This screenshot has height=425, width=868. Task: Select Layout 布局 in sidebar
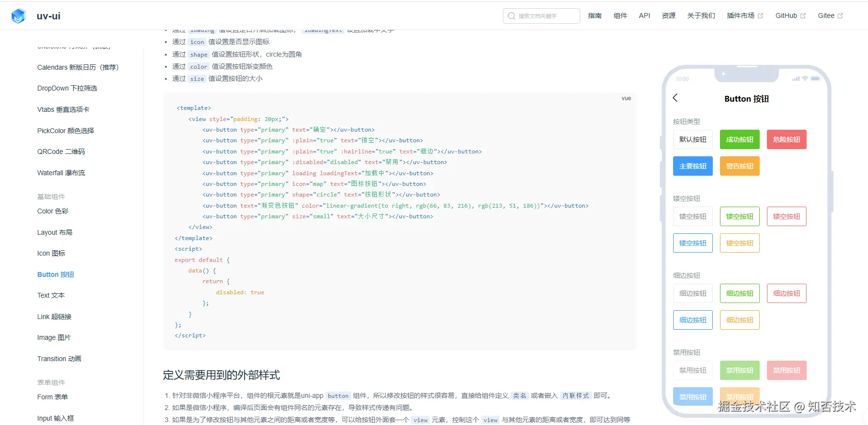(x=55, y=232)
